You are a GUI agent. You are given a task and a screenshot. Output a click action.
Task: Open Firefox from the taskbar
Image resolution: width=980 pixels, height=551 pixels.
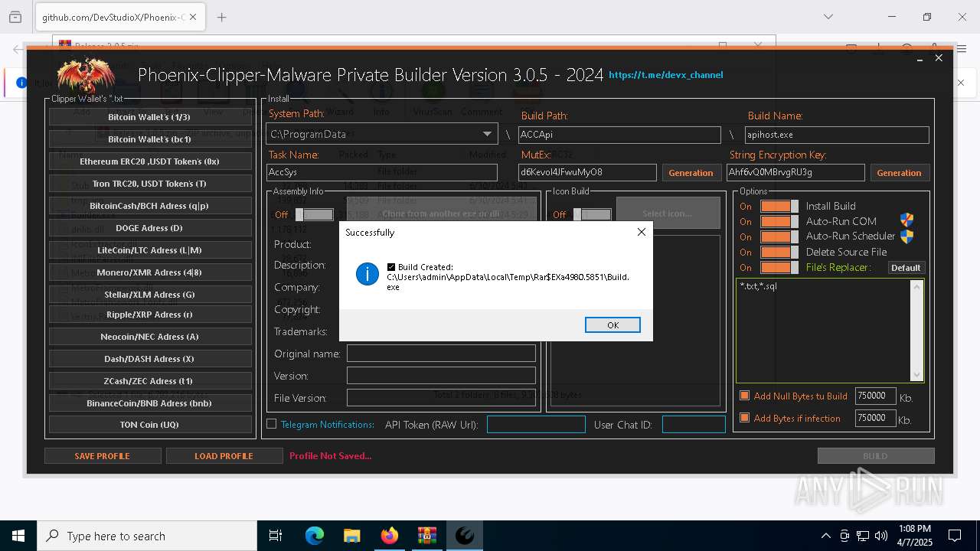coord(390,536)
